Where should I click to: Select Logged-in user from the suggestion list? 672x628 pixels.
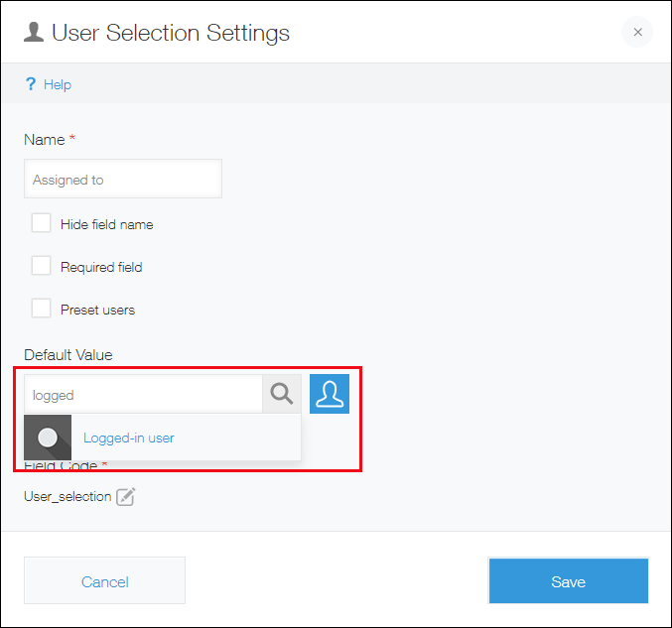(129, 438)
